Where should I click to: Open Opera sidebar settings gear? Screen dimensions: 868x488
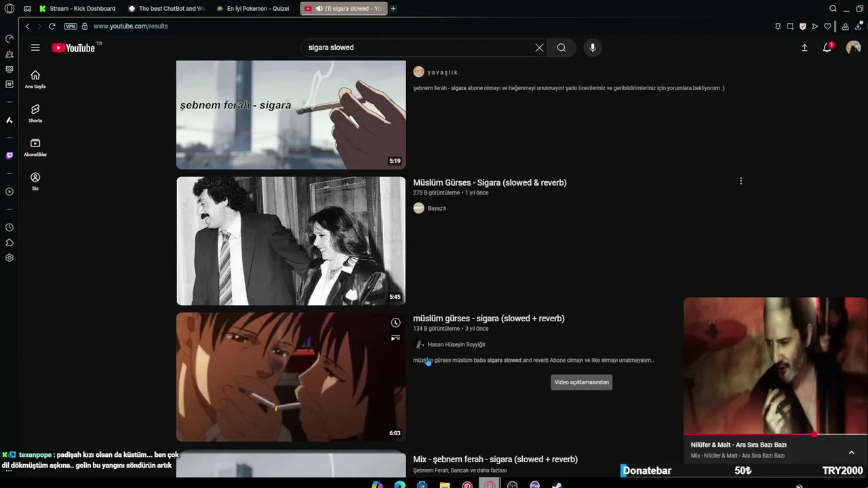pyautogui.click(x=9, y=258)
